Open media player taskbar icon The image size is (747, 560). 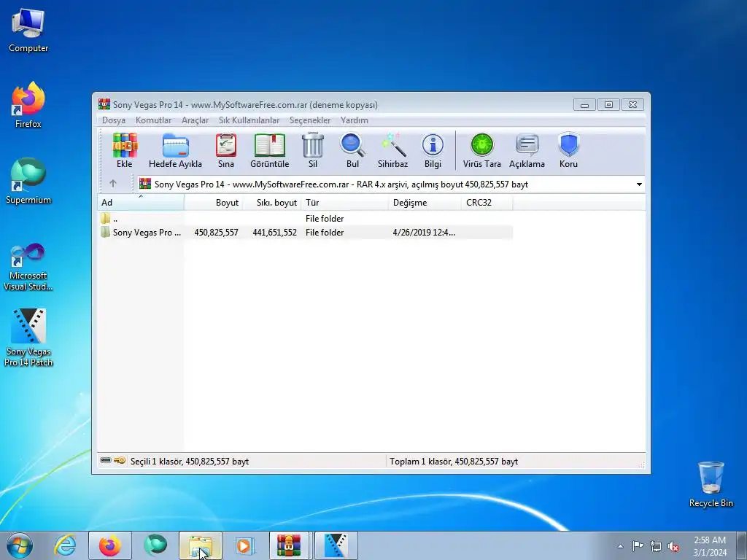point(246,545)
